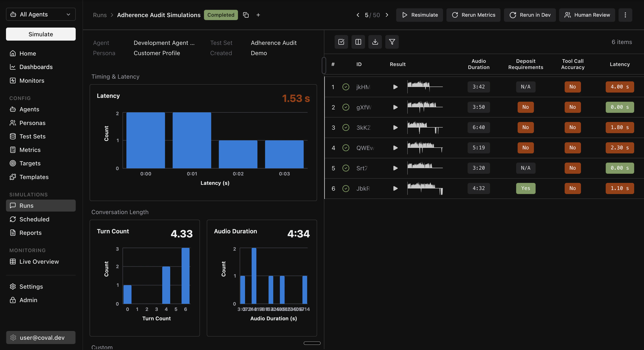Expand the All Agents selector

[x=40, y=14]
